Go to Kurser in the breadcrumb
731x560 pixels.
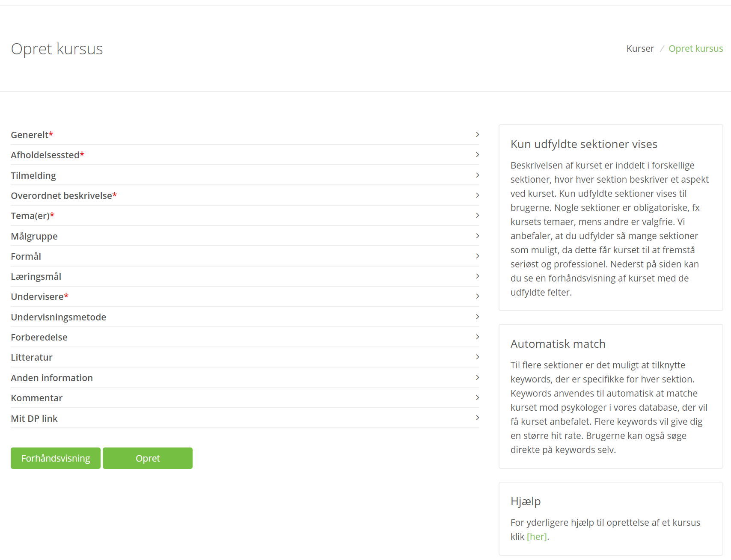[x=640, y=49]
